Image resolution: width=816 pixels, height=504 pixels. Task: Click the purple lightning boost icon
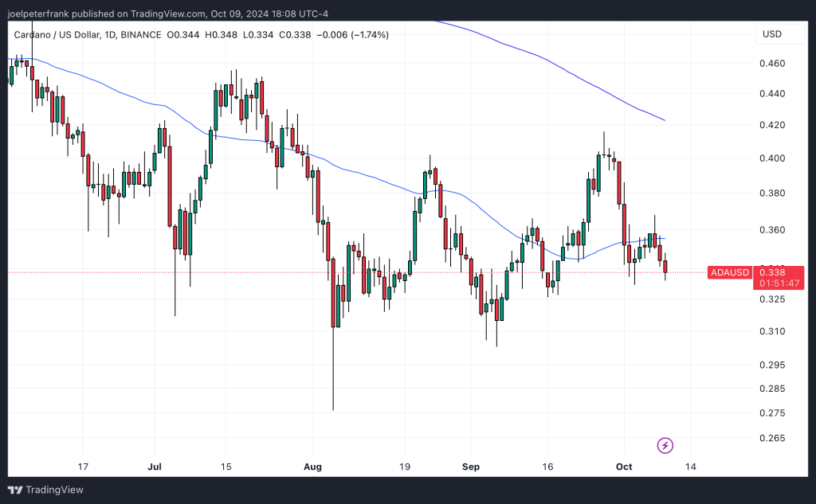tap(665, 445)
